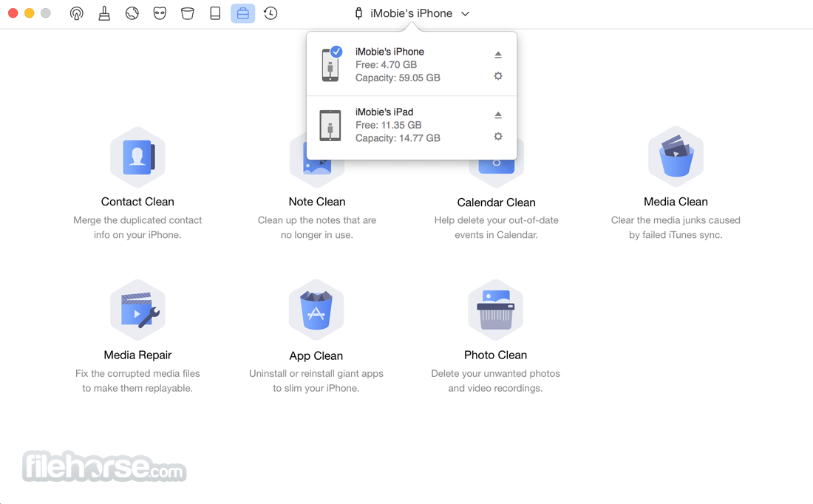The width and height of the screenshot is (813, 504).
Task: Click the Photo Clean title
Action: [x=496, y=355]
